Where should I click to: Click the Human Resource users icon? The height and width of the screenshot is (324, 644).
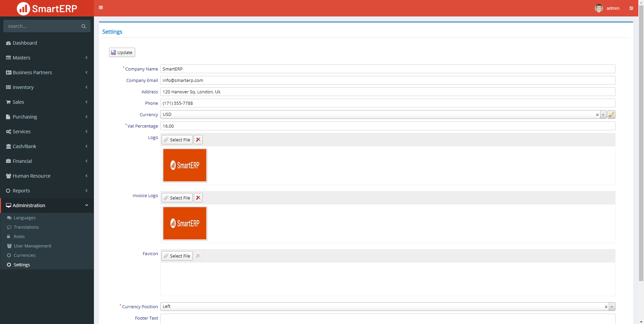(8, 176)
